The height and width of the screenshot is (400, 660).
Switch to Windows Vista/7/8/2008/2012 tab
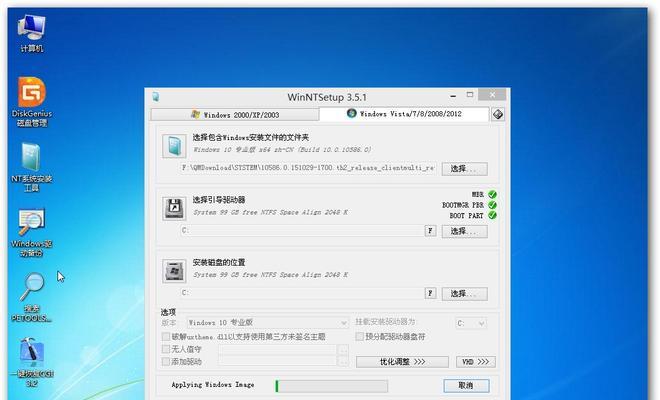(404, 114)
